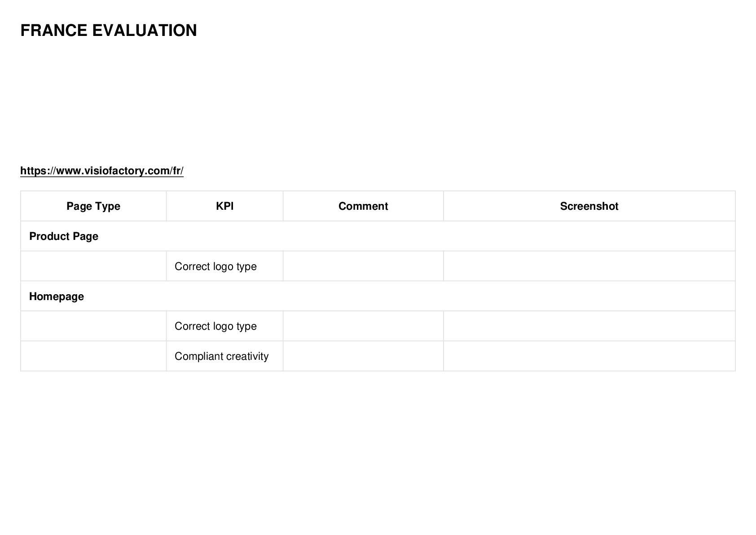The image size is (756, 535).
Task: Select the Page Type column header
Action: [93, 206]
